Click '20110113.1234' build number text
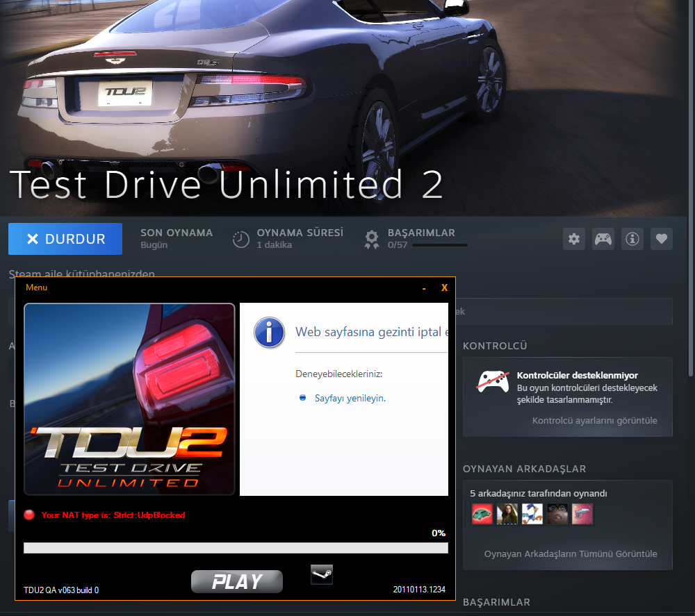Screen dimensions: 695x616 419,590
